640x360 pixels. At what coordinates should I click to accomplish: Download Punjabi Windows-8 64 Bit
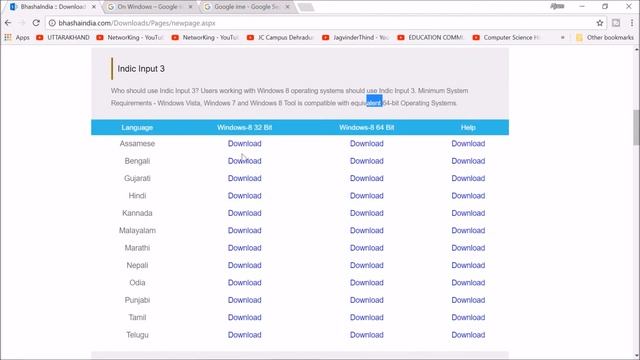click(367, 300)
